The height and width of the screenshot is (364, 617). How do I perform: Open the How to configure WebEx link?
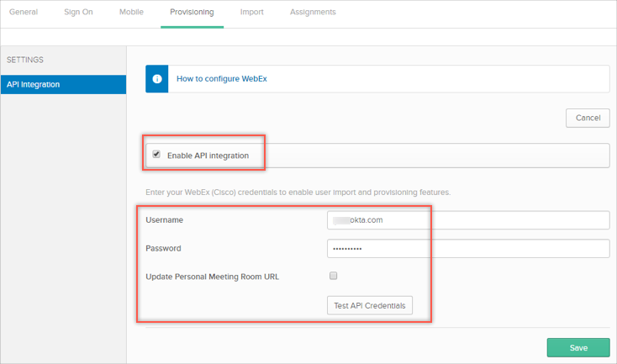(222, 79)
